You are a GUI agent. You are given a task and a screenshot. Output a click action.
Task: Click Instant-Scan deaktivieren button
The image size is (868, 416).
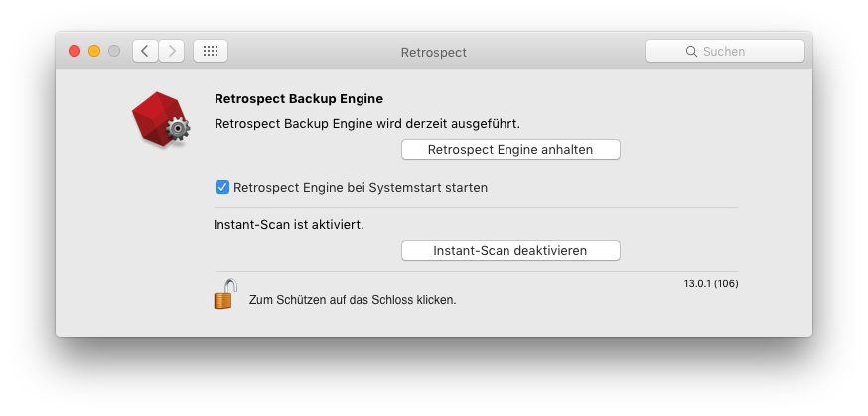[x=510, y=251]
